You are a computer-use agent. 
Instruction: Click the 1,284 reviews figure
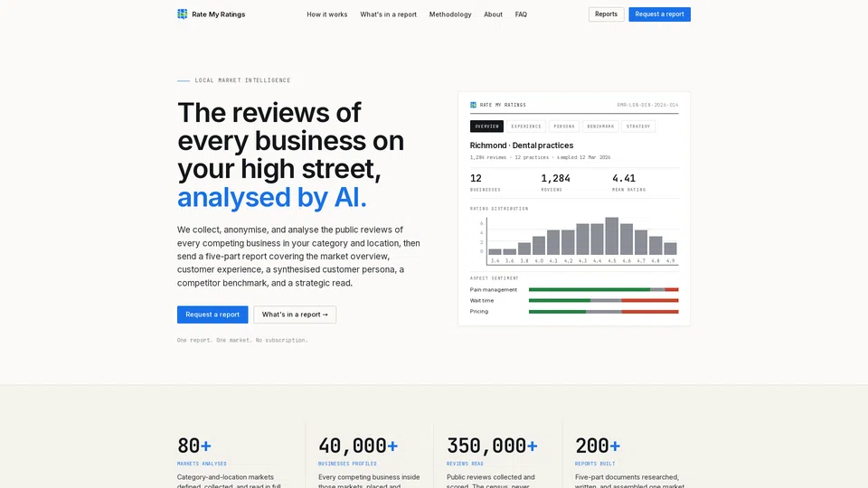[x=555, y=178]
